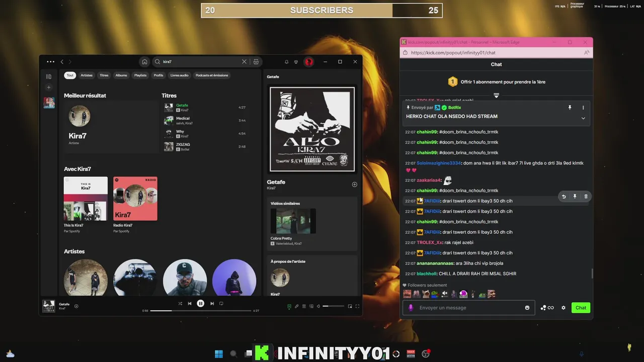Viewport: 644px width, 362px height.
Task: Switch Spotify player to fullscreen
Action: pyautogui.click(x=357, y=306)
